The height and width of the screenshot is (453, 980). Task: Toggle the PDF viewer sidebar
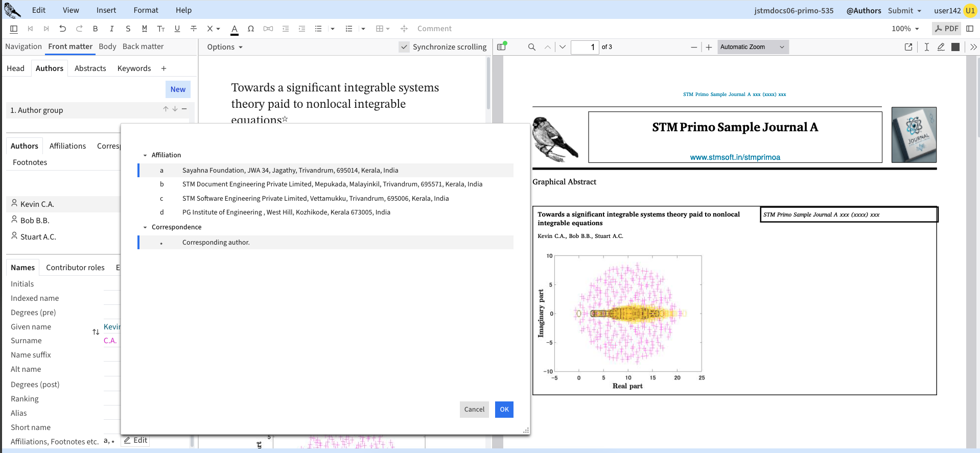point(502,47)
